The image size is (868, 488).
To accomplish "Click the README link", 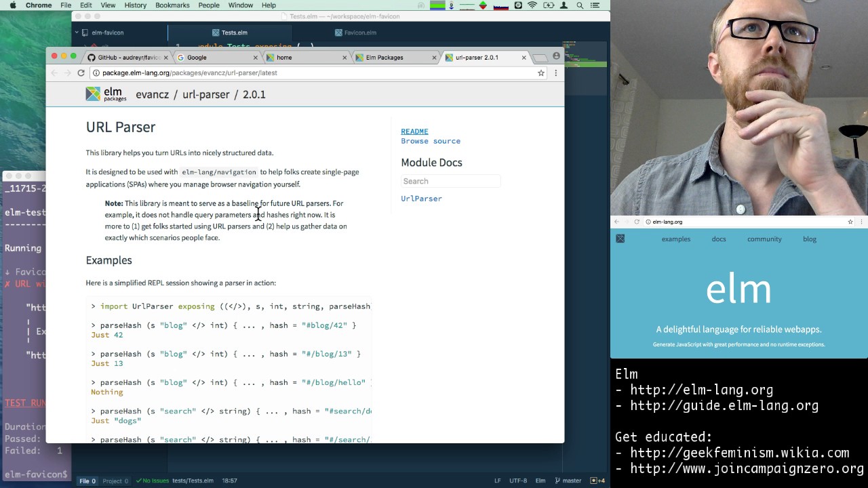I will coord(414,131).
